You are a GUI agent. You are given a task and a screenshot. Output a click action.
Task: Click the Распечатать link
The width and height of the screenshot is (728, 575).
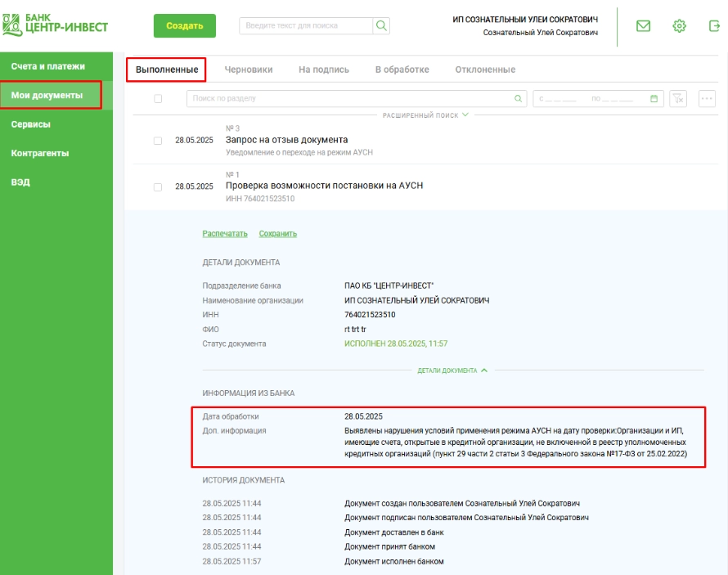225,234
